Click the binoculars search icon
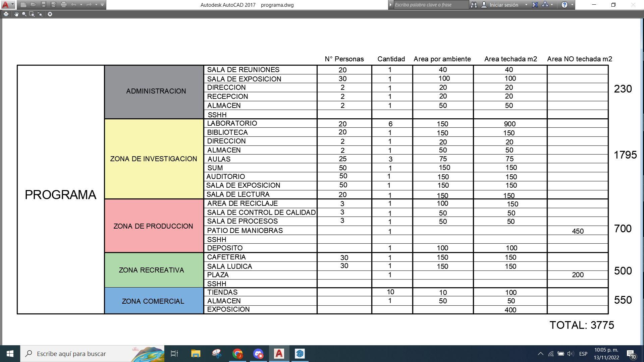 [x=474, y=5]
